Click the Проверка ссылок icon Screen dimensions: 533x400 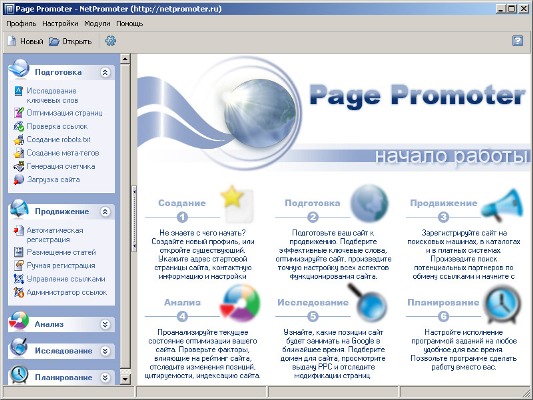(x=19, y=126)
